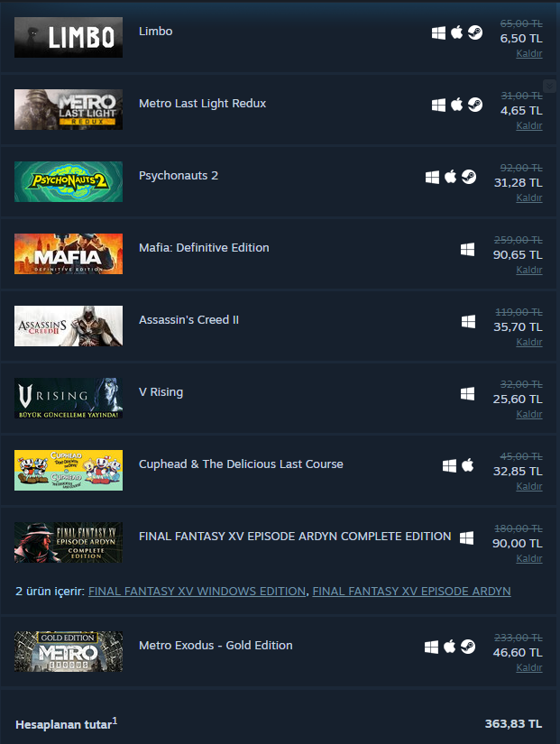Click the Cuphead & The Delicious Last Course title
The height and width of the screenshot is (744, 560).
(241, 464)
